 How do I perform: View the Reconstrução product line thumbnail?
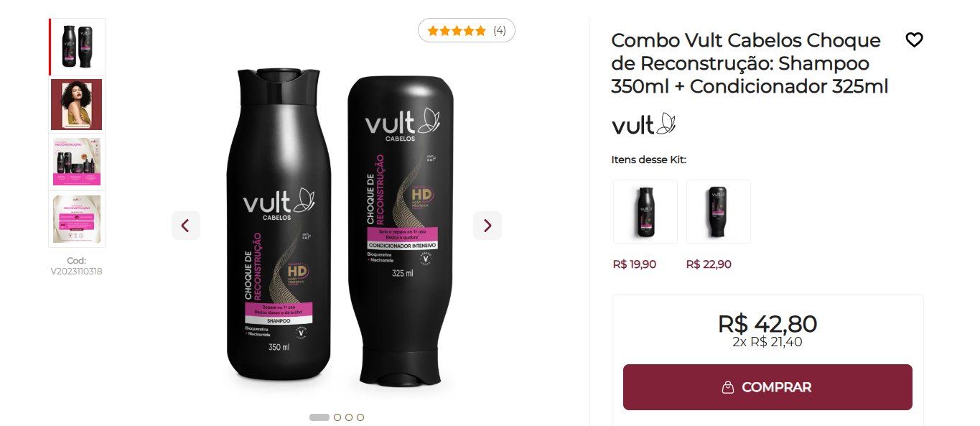point(78,162)
